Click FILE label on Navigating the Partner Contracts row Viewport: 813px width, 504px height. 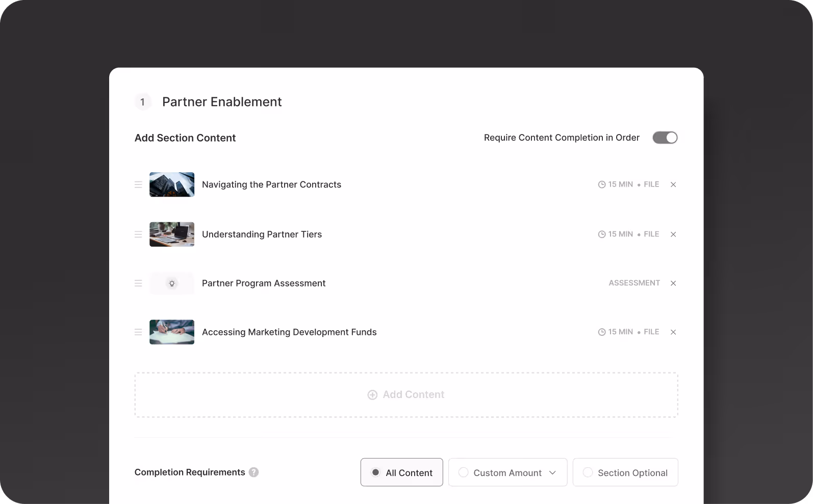651,184
